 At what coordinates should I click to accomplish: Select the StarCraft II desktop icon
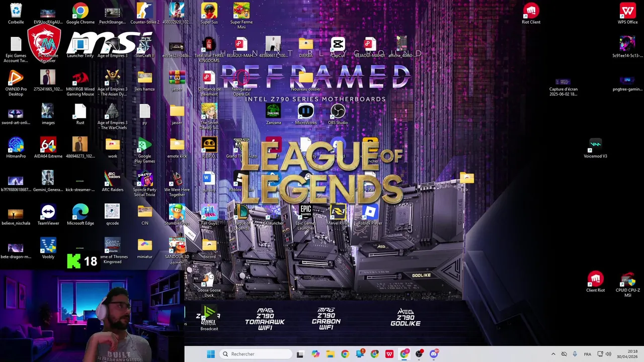pos(145,48)
